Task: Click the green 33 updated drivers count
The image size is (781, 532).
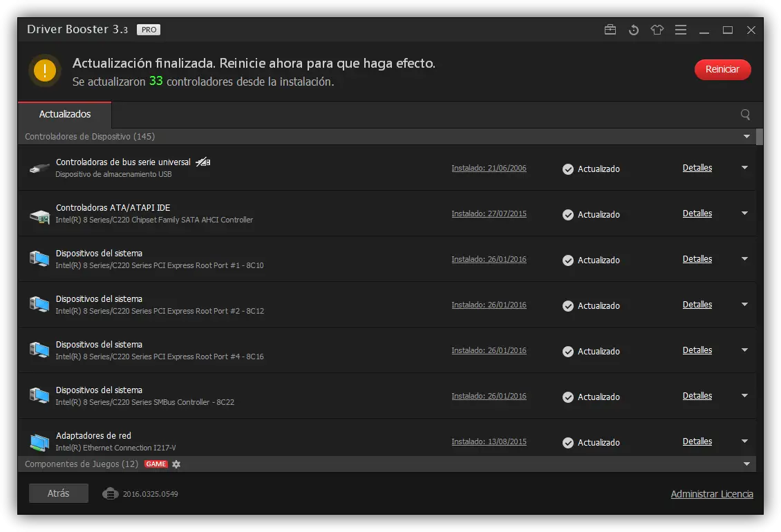Action: [x=156, y=81]
